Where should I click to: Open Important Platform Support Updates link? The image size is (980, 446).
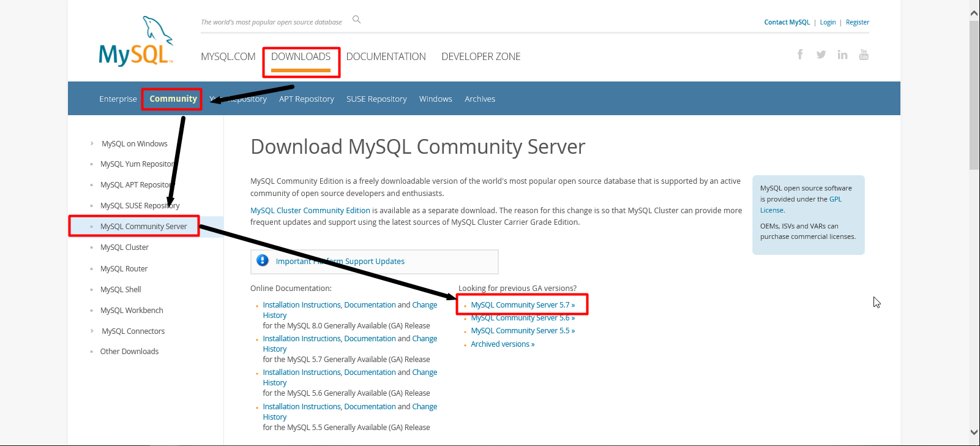click(340, 261)
